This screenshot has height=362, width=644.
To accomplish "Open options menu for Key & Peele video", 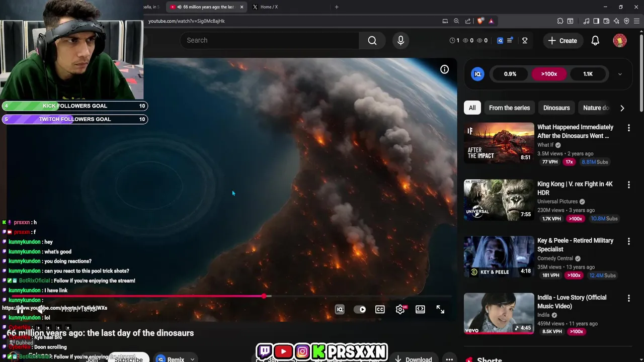I will (x=628, y=242).
